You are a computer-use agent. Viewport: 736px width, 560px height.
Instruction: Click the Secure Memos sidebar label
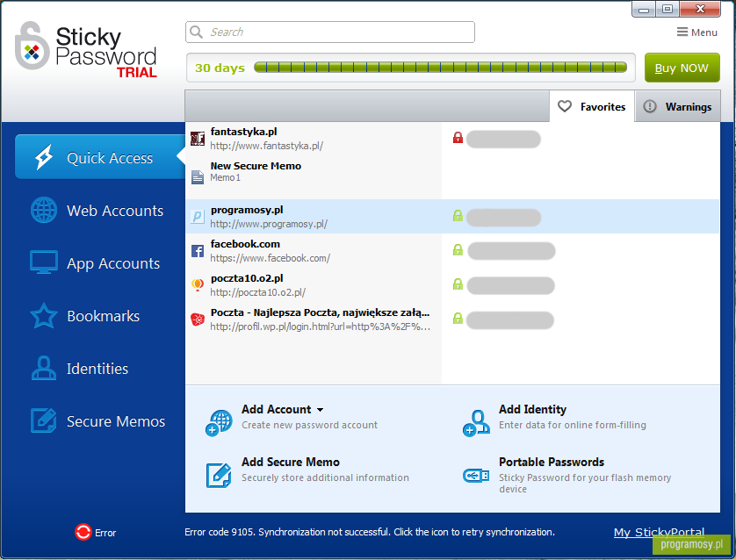(115, 421)
